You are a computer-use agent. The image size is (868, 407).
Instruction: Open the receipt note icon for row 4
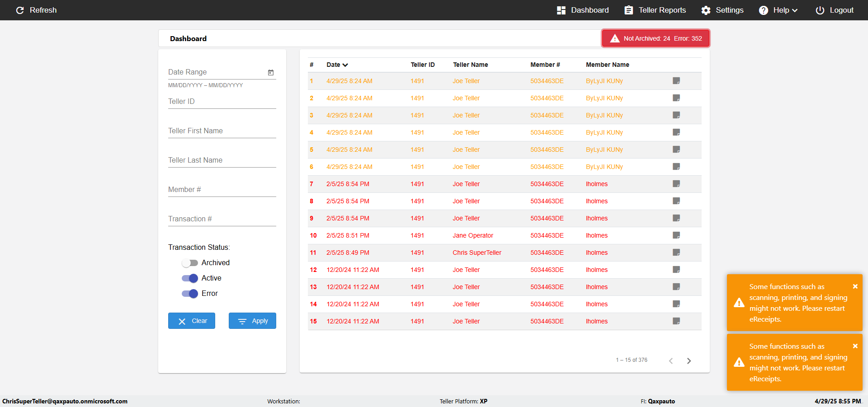coord(676,132)
